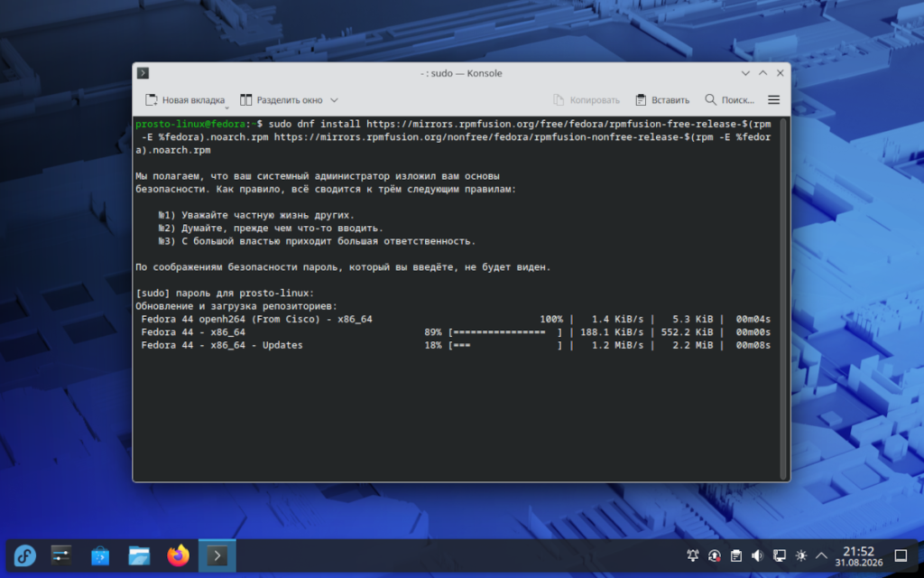Select the Konsole task in the taskbar

tap(217, 555)
